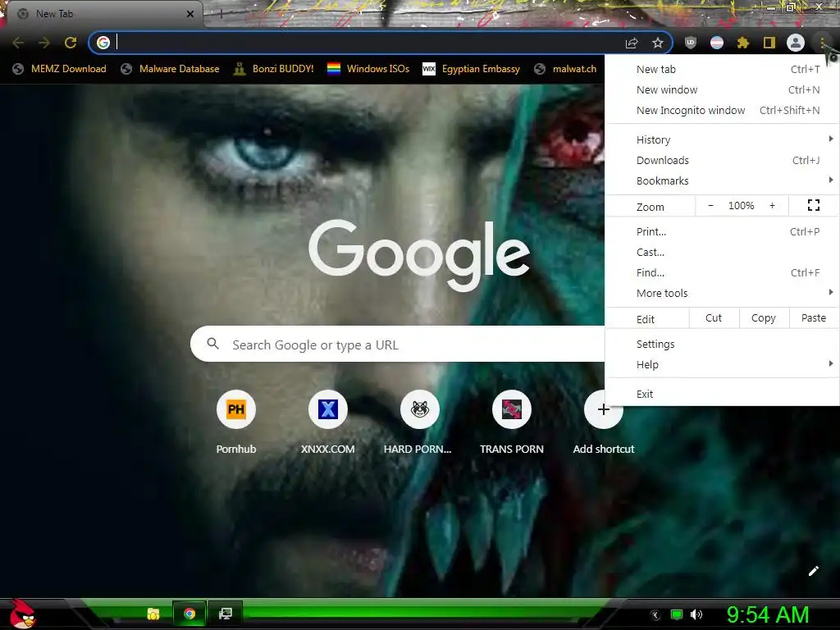
Task: Click the computer monitor taskbar icon
Action: 226,614
